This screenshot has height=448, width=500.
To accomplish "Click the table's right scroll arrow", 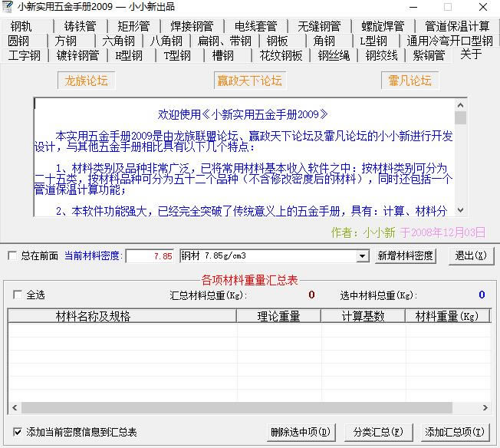I will tap(485, 407).
